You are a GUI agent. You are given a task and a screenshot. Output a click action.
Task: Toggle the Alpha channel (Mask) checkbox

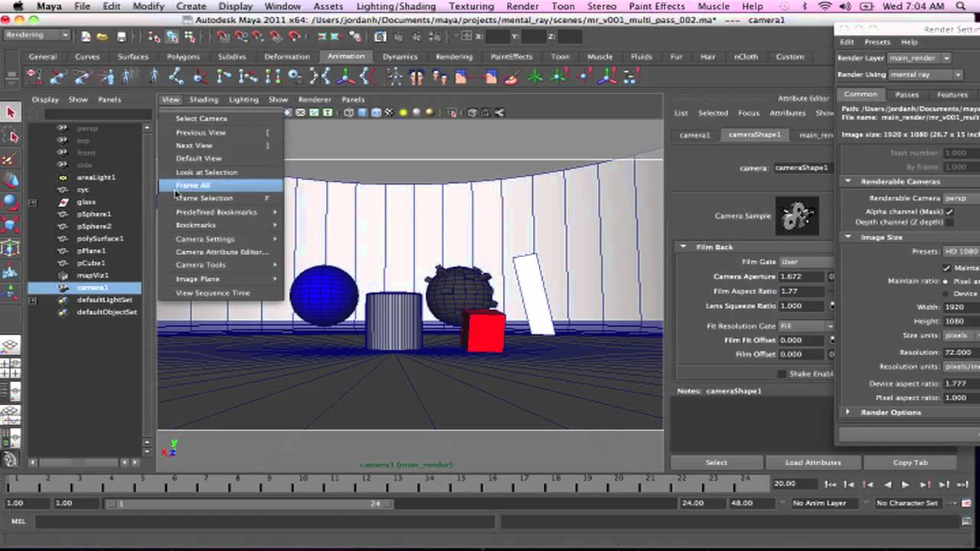coord(949,211)
